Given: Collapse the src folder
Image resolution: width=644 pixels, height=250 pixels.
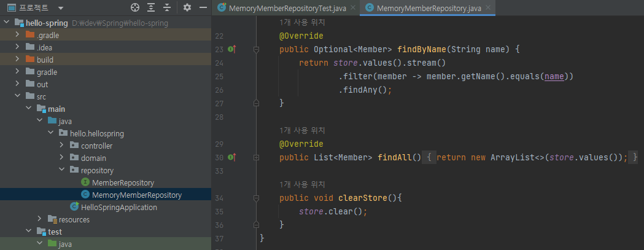Looking at the screenshot, I should pyautogui.click(x=17, y=96).
